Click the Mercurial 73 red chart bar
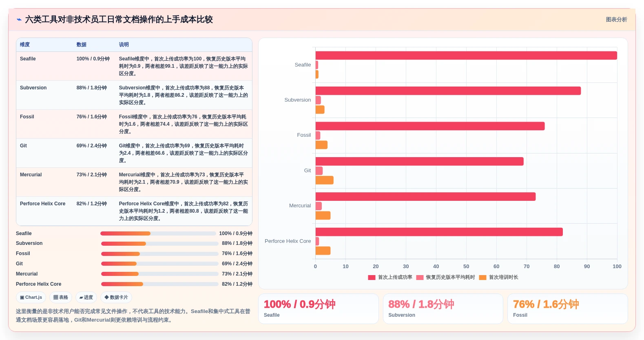Viewport: 644px width, 340px height. point(425,197)
